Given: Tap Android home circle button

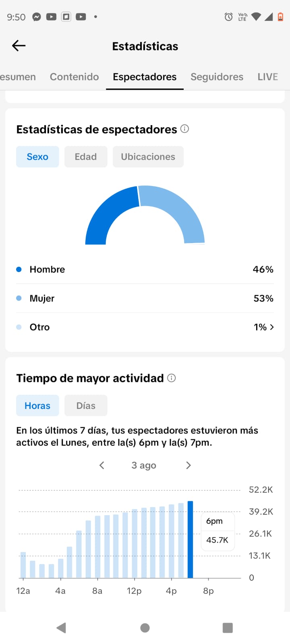Looking at the screenshot, I should click(x=145, y=628).
